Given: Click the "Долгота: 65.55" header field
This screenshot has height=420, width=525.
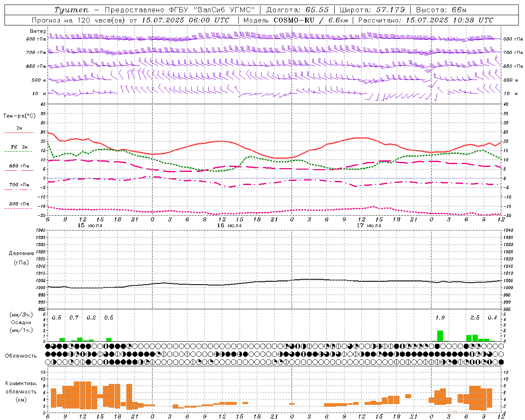Looking at the screenshot, I should coord(297,10).
